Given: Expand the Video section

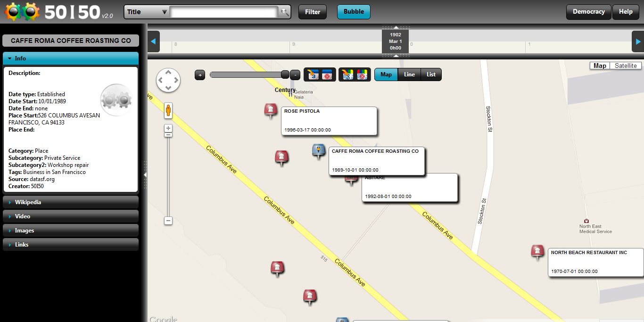Looking at the screenshot, I should tap(71, 216).
